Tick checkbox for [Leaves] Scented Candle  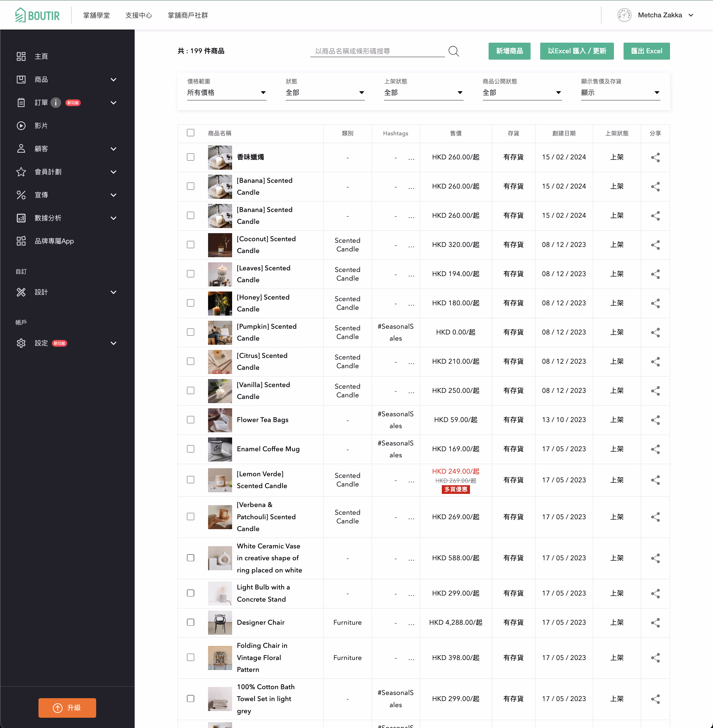pos(191,274)
